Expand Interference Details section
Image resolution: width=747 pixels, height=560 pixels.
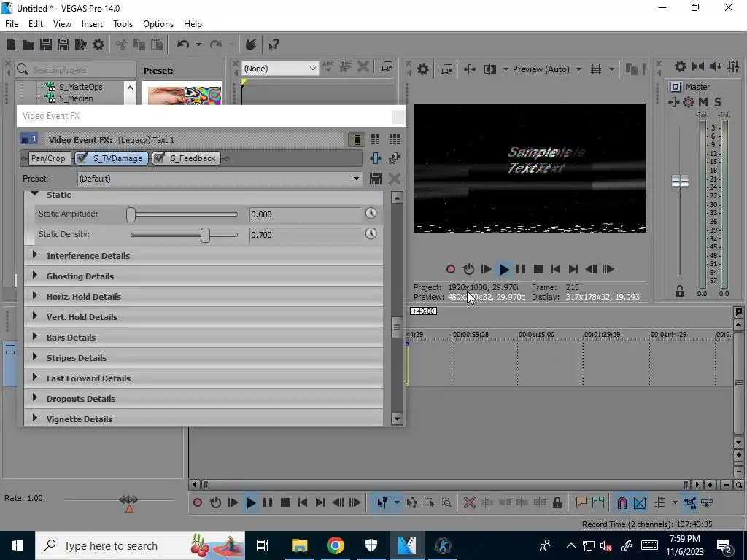coord(34,254)
